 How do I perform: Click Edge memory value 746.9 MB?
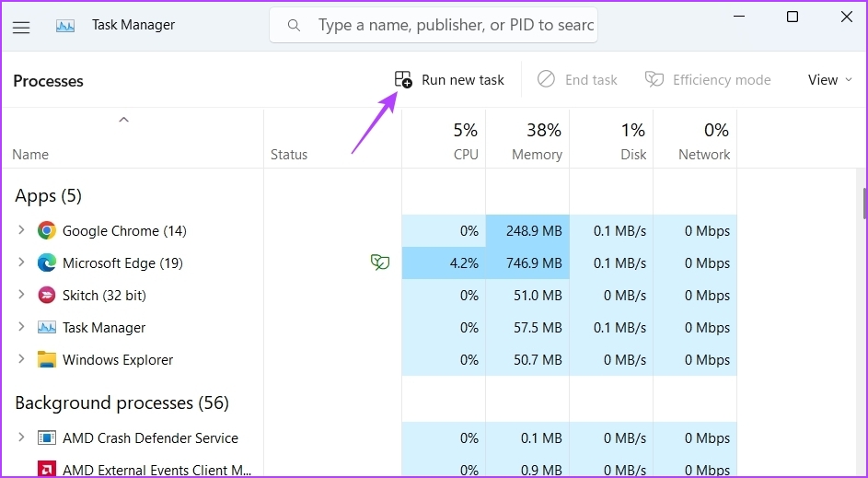(534, 263)
